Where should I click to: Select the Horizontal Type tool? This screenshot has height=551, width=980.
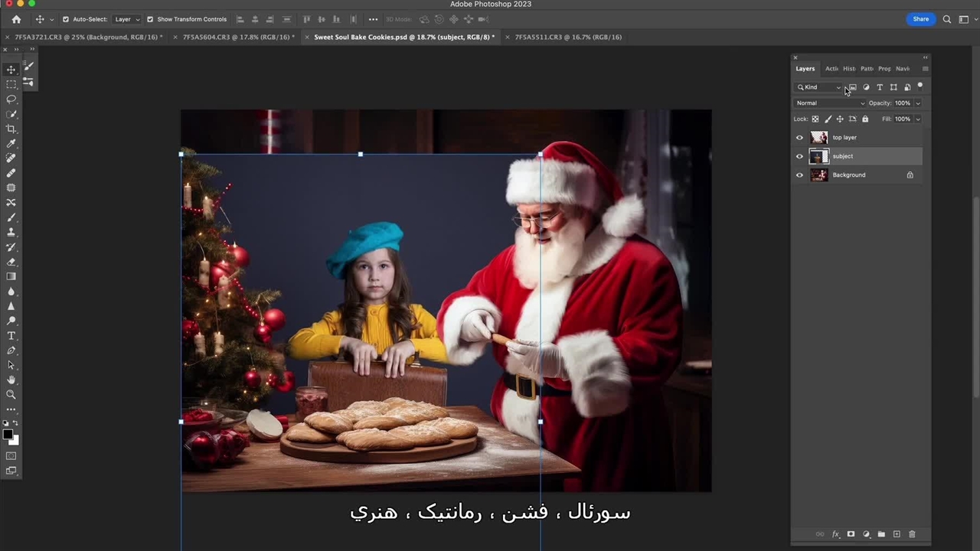(x=11, y=336)
